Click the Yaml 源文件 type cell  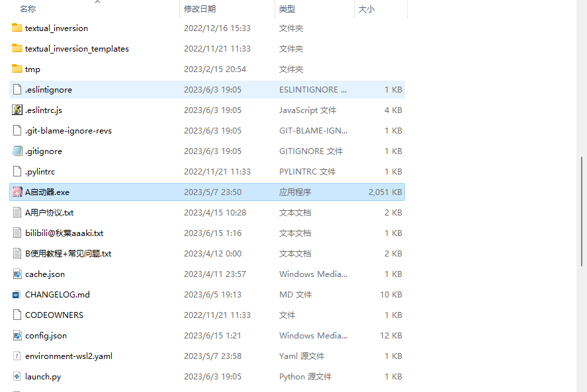[x=302, y=356]
